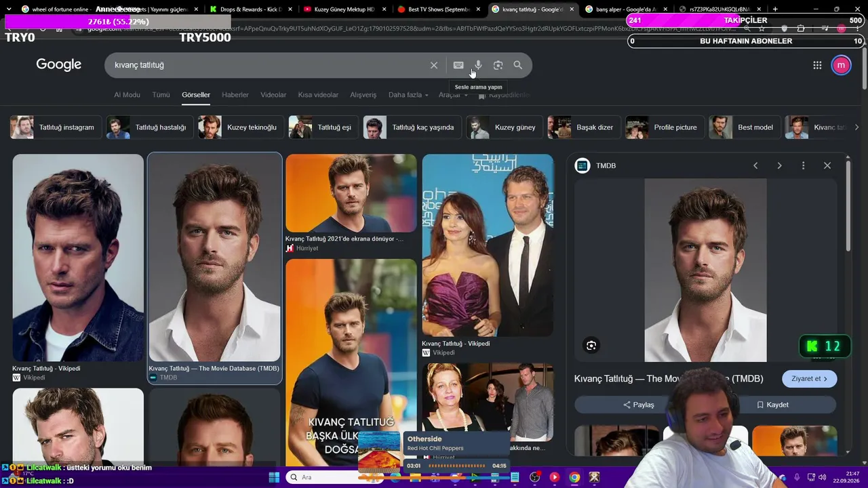The height and width of the screenshot is (488, 868).
Task: Open the Kıvanç Tatlıtuğ Vikipedi portrait thumbnail
Action: pos(78,258)
